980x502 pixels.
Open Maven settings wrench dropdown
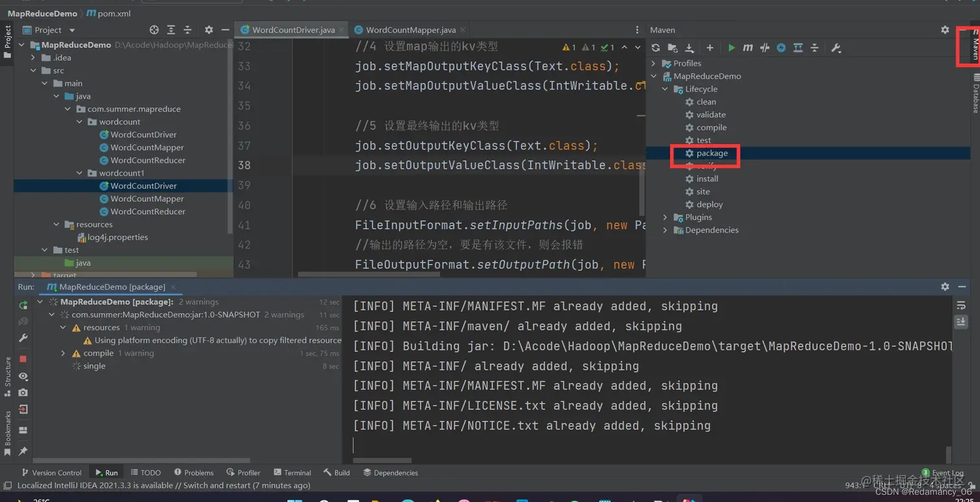click(x=836, y=48)
